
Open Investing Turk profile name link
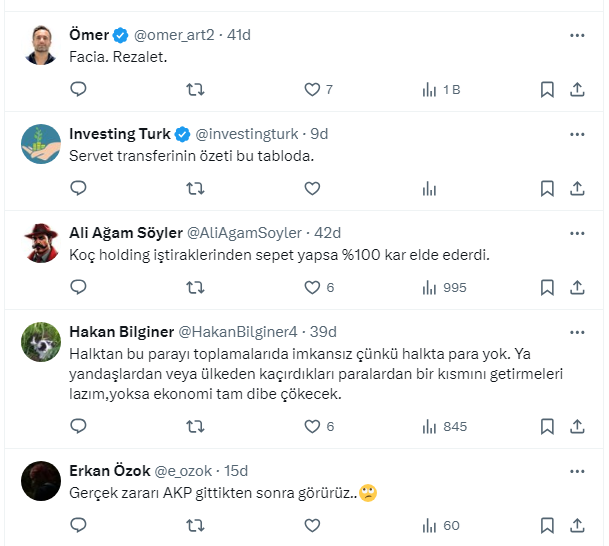coord(119,134)
